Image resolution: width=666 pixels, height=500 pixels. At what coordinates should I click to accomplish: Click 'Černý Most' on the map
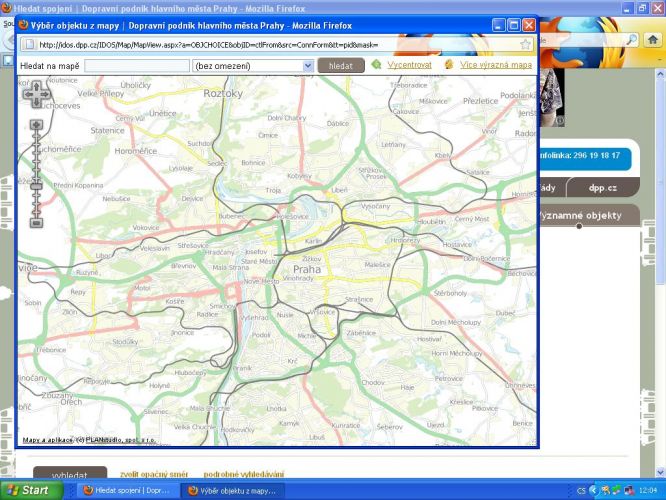[x=472, y=219]
